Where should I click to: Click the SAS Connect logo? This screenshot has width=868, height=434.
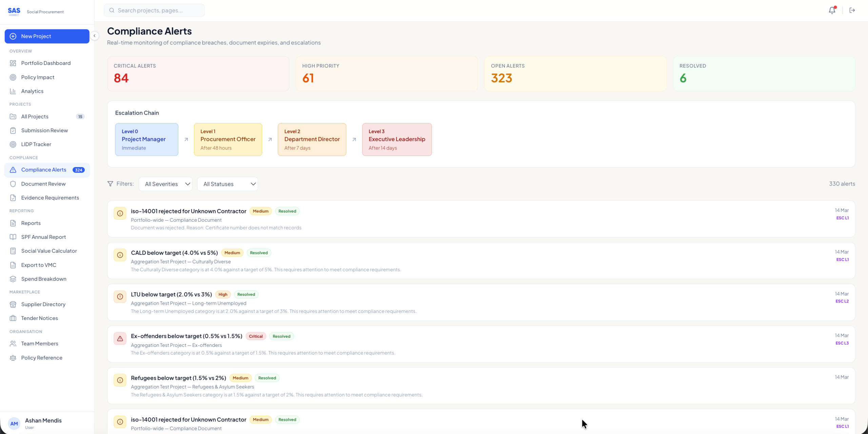(x=14, y=12)
